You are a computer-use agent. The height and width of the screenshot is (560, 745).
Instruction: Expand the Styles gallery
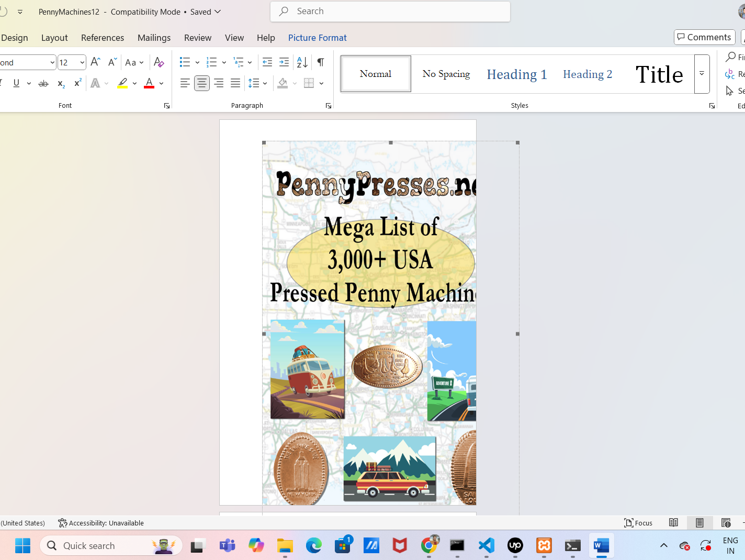click(702, 74)
